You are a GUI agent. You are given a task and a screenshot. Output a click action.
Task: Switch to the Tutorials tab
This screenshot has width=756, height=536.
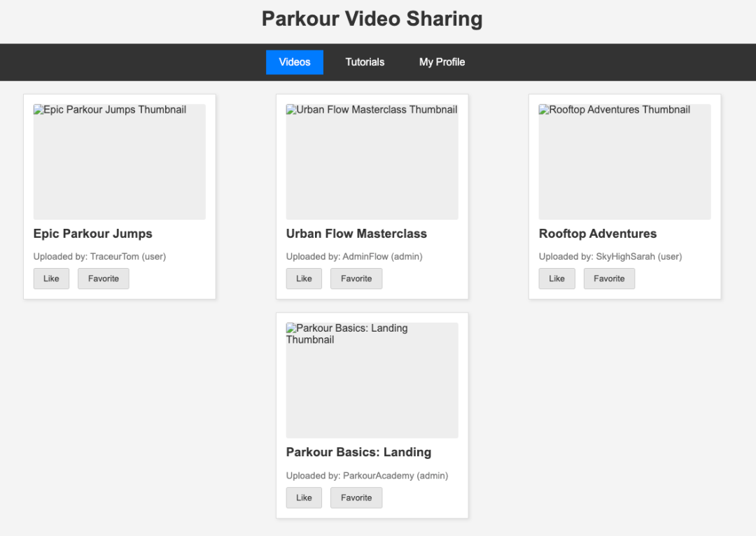click(365, 62)
